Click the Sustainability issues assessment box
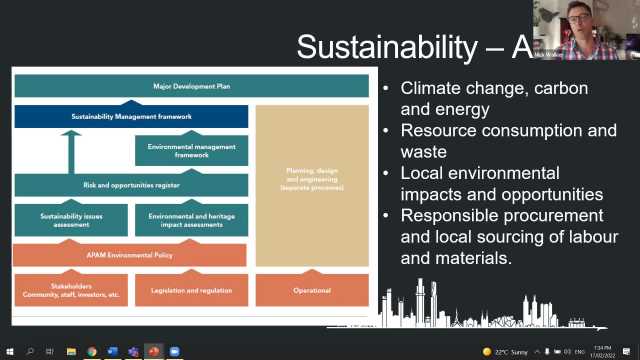This screenshot has height=360, width=640. (71, 220)
